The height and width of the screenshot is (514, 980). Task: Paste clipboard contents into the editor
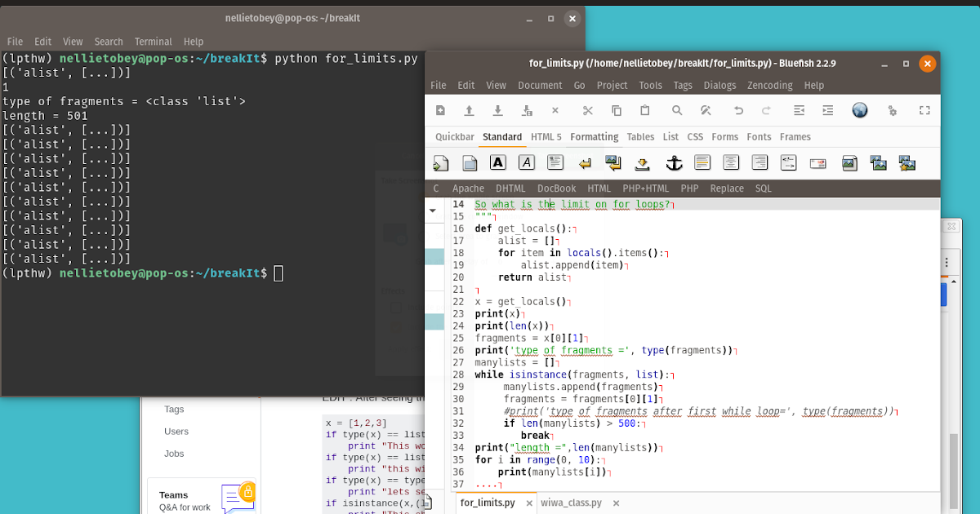(x=644, y=110)
